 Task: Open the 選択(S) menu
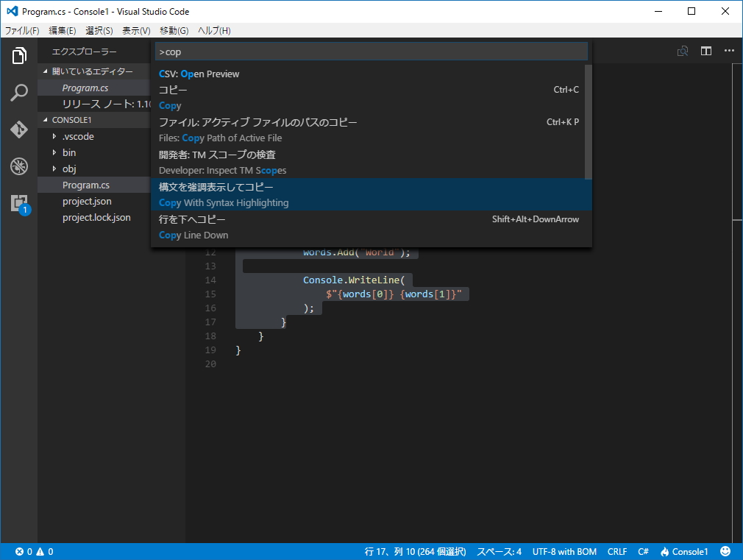(x=99, y=31)
